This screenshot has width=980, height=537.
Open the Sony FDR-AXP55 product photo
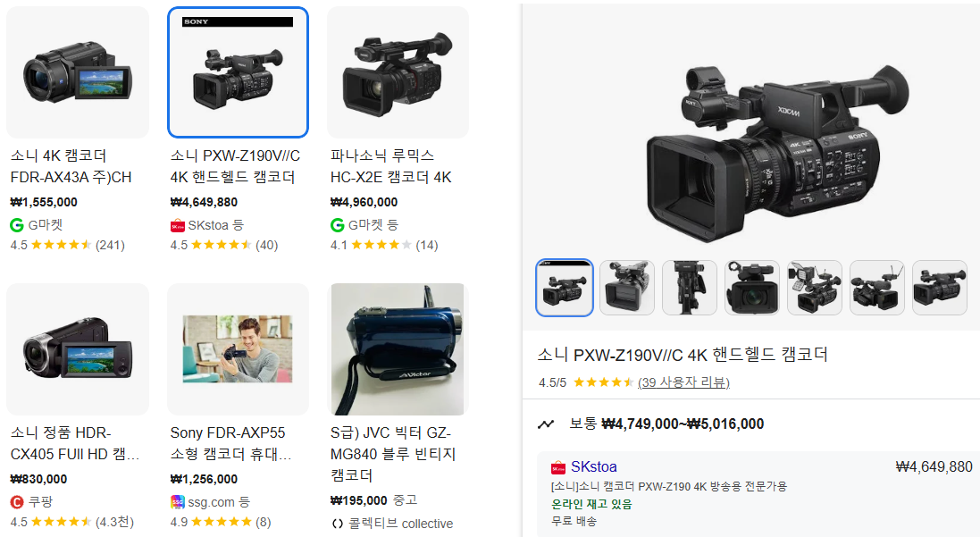239,348
